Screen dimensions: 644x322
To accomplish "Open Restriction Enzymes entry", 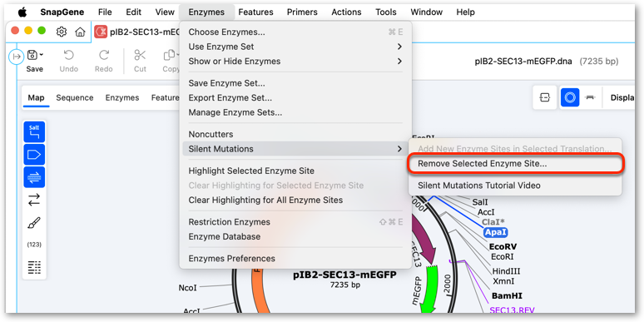I will (295, 222).
